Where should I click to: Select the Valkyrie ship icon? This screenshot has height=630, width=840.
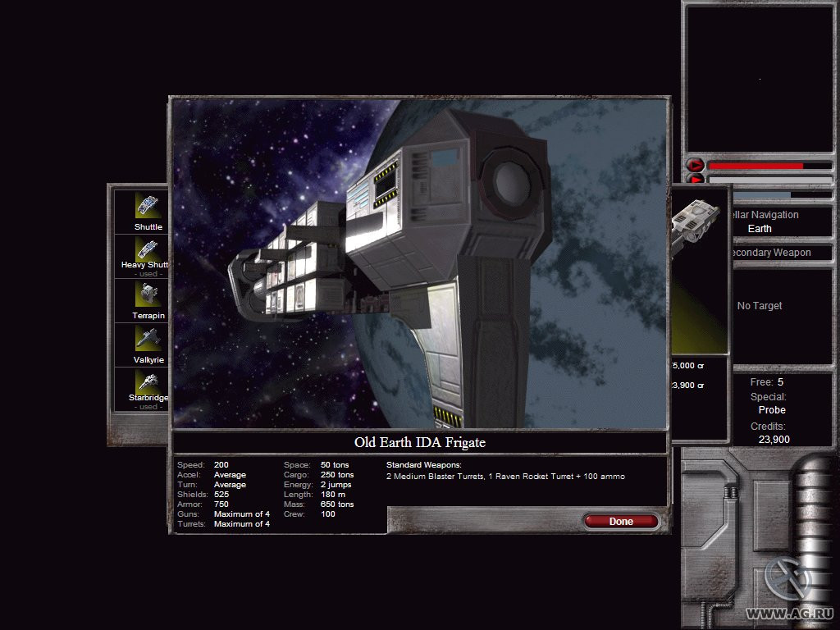pyautogui.click(x=148, y=339)
